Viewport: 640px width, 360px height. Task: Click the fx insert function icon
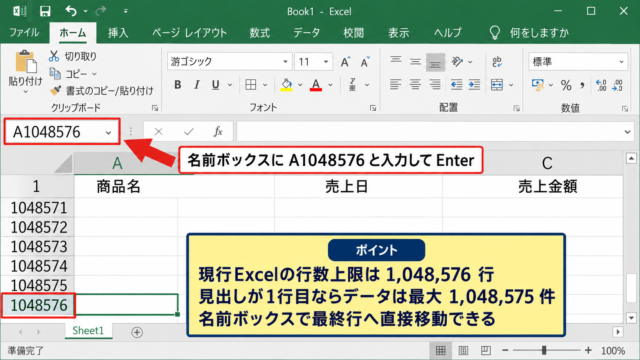218,132
